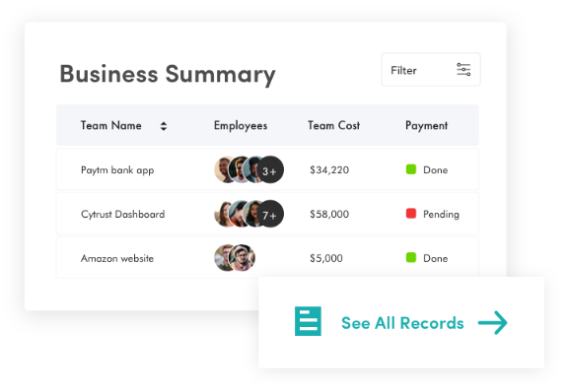This screenshot has width=568, height=392.
Task: Open the 3+ employees badge
Action: (270, 169)
